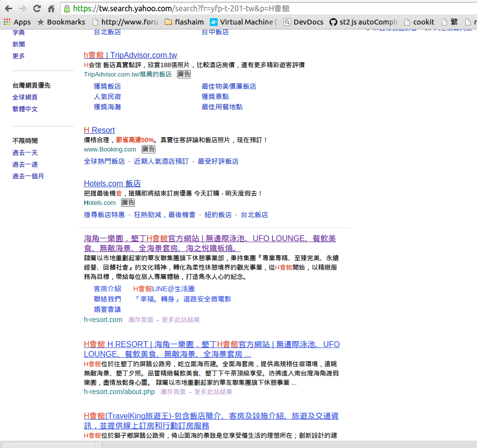The height and width of the screenshot is (448, 477).
Task: Open the H Resort Booking ad title
Action: 99,130
